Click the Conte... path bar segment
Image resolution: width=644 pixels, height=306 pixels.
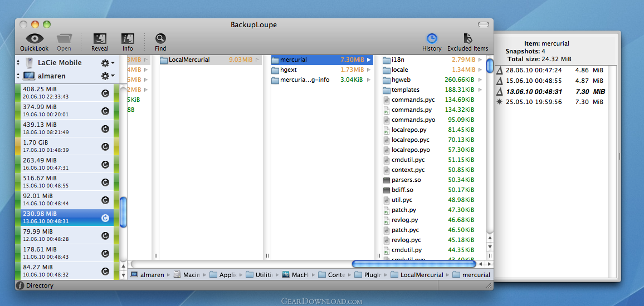click(x=331, y=275)
